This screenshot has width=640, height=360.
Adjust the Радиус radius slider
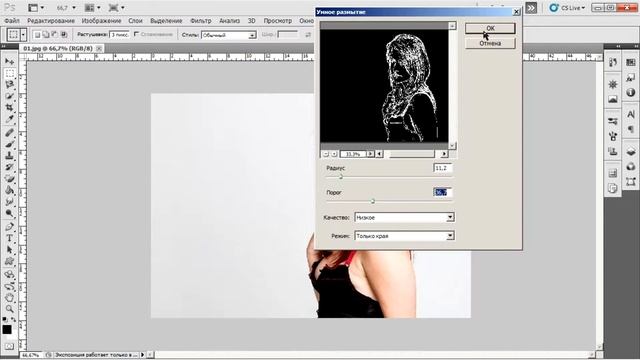point(341,177)
